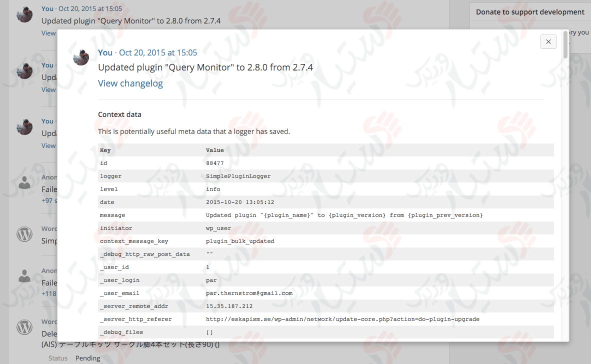Click the second background user avatar in the list
Image resolution: width=591 pixels, height=364 pixels.
[24, 70]
